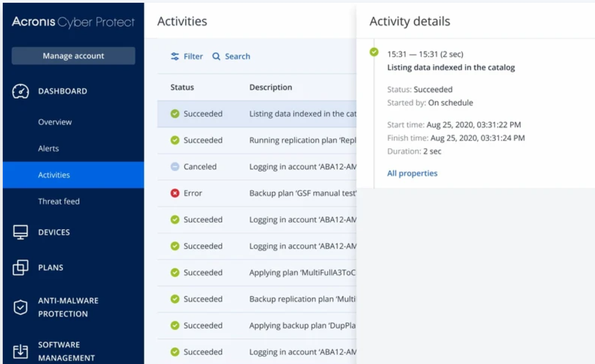Screen dimensions: 595x364
Task: Click the success icon for Applying plan 'MultiFullA3ToC'
Action: pyautogui.click(x=175, y=273)
